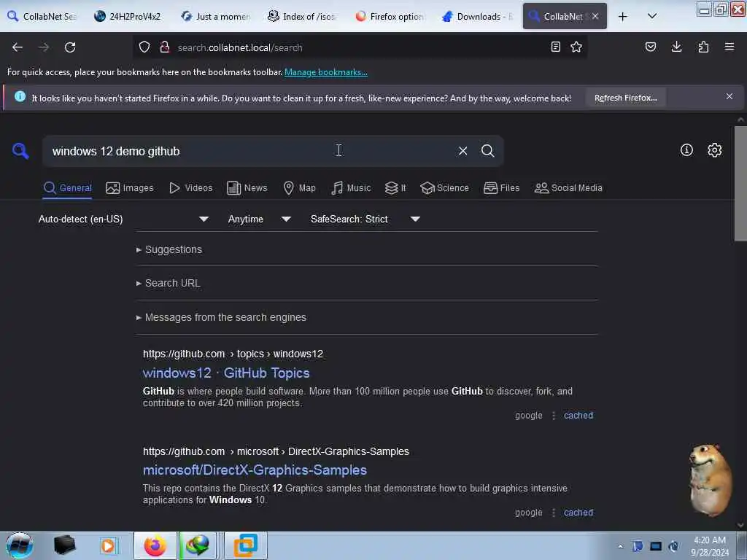Bookmark this page with the star icon

point(576,47)
